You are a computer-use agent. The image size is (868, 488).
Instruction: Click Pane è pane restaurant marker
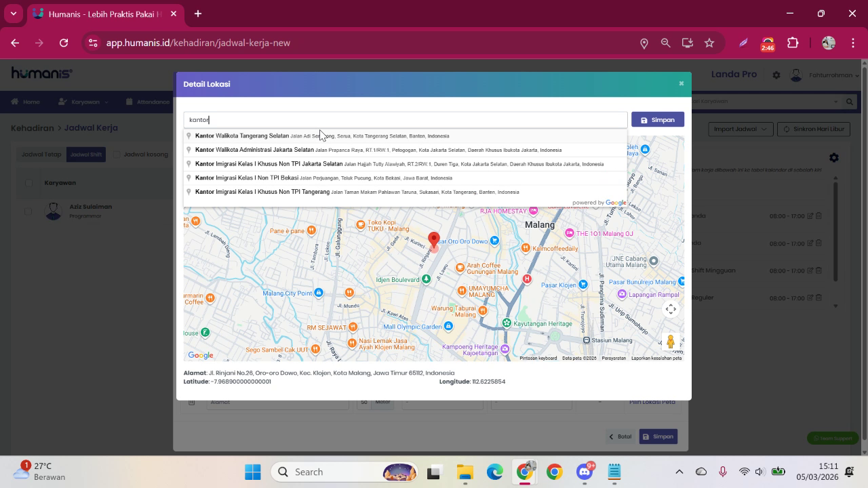coord(311,230)
